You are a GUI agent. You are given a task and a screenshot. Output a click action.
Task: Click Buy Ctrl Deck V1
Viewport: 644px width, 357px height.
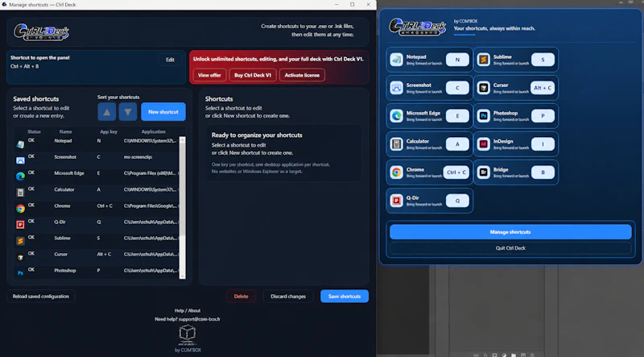pyautogui.click(x=253, y=75)
